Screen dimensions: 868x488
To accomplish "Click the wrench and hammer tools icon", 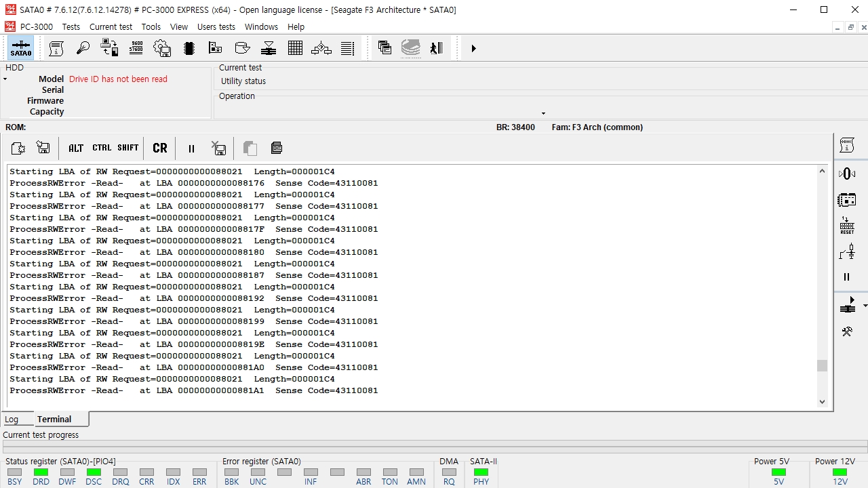I will click(847, 331).
